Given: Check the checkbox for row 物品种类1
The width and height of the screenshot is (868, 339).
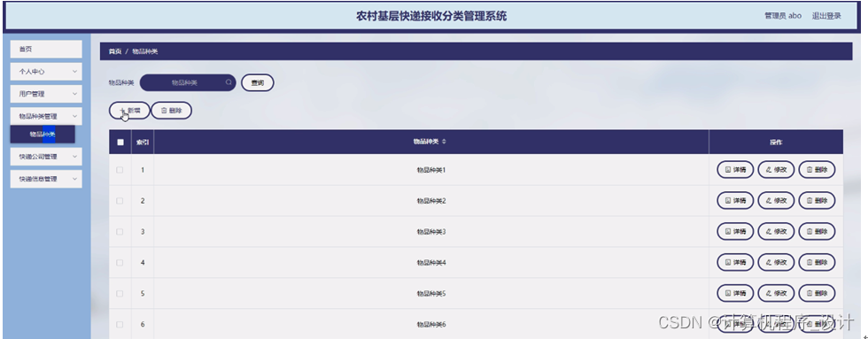Looking at the screenshot, I should click(120, 170).
